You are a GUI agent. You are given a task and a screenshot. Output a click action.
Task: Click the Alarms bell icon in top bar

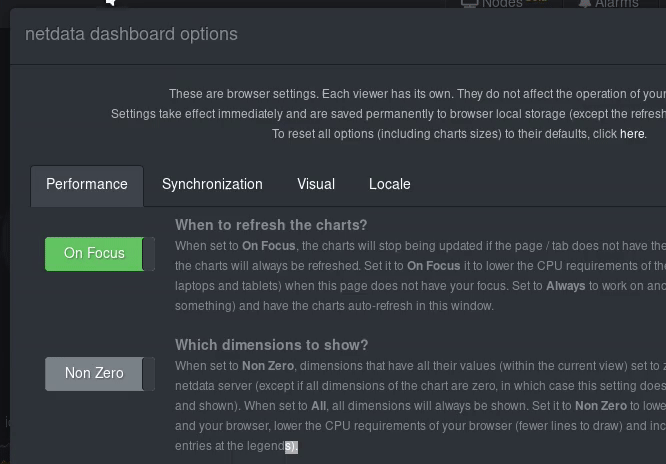tap(585, 4)
